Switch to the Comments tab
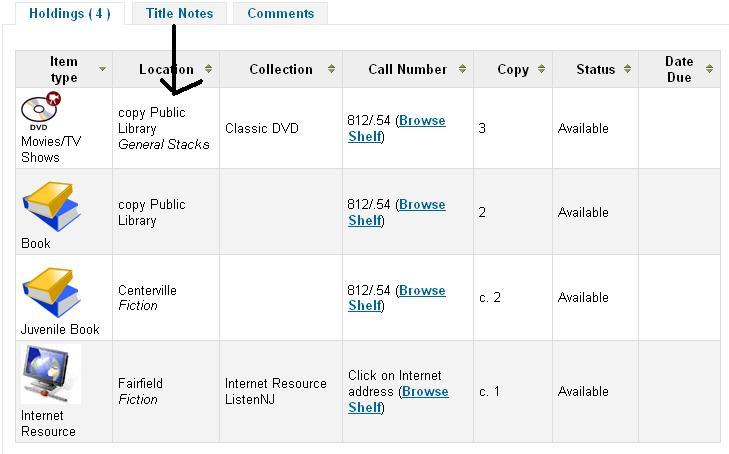729x454 pixels. coord(280,14)
